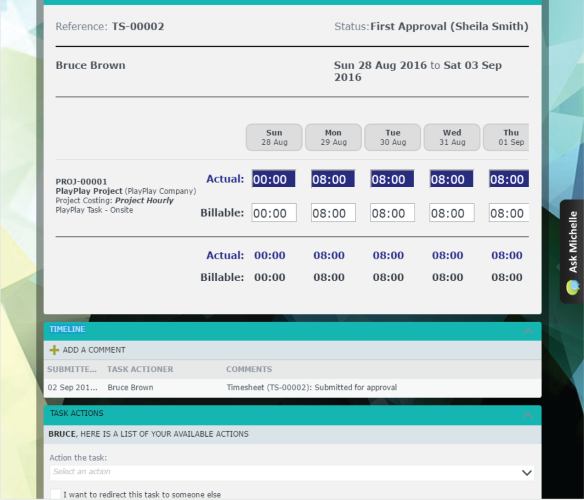
Task: Click the Billable hours field for Thursday
Action: point(509,213)
